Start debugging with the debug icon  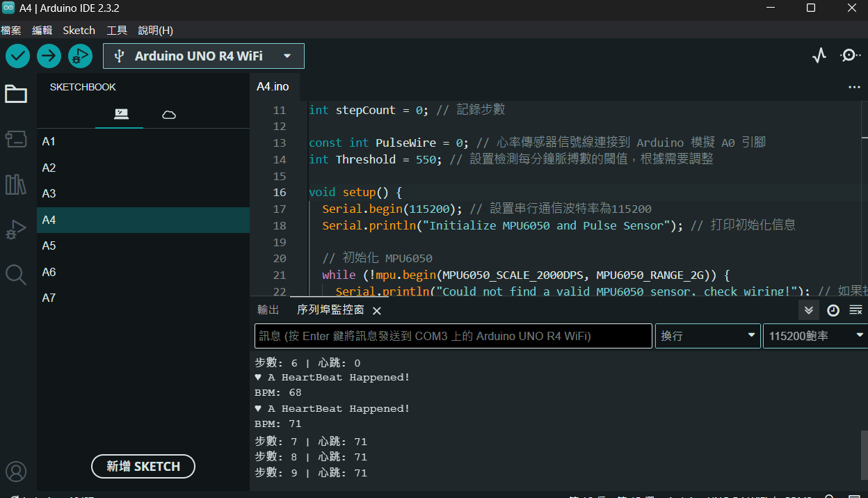(80, 56)
